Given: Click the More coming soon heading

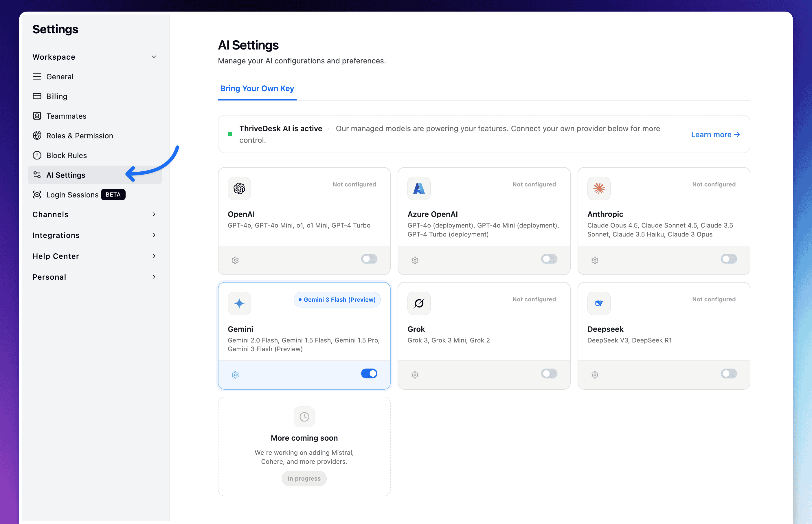Looking at the screenshot, I should (304, 438).
